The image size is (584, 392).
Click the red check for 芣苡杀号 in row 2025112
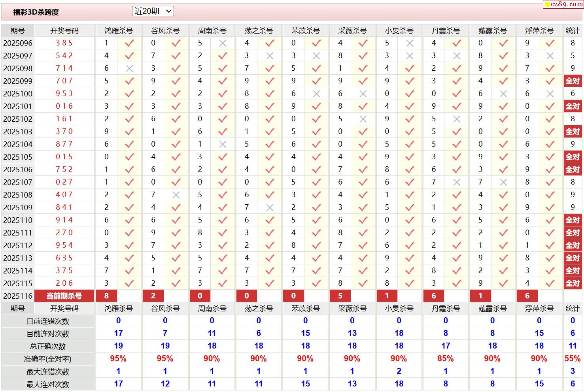316,245
